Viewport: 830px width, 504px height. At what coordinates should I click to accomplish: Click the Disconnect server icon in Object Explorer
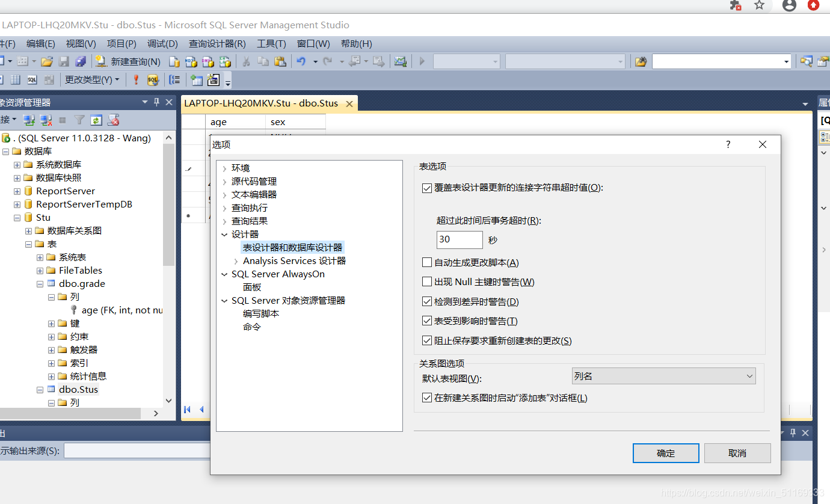click(46, 120)
